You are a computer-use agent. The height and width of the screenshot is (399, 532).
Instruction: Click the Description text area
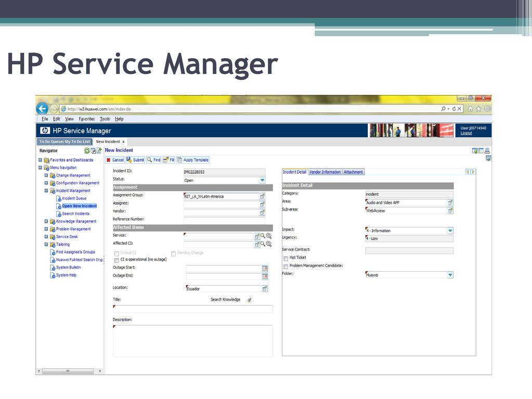(193, 341)
